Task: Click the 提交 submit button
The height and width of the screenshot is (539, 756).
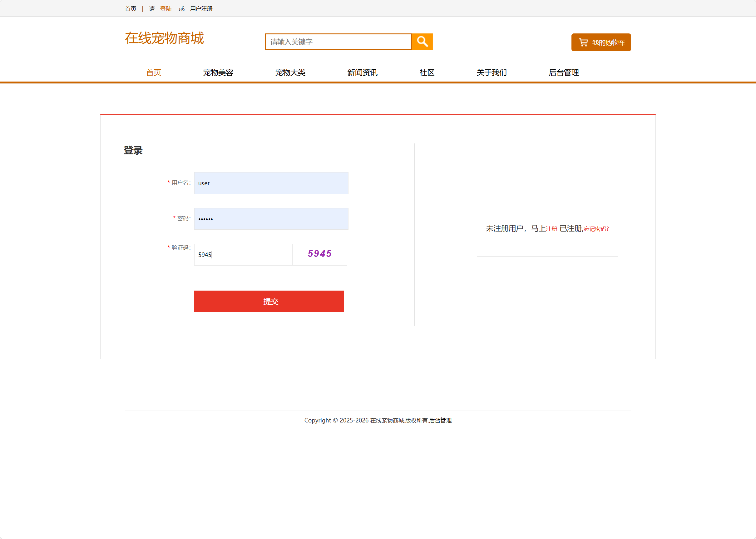Action: 269,301
